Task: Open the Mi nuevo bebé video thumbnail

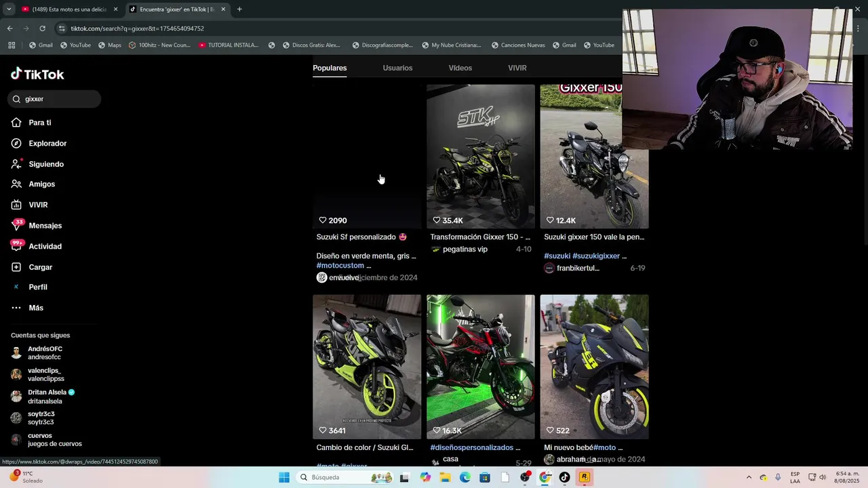Action: click(594, 367)
